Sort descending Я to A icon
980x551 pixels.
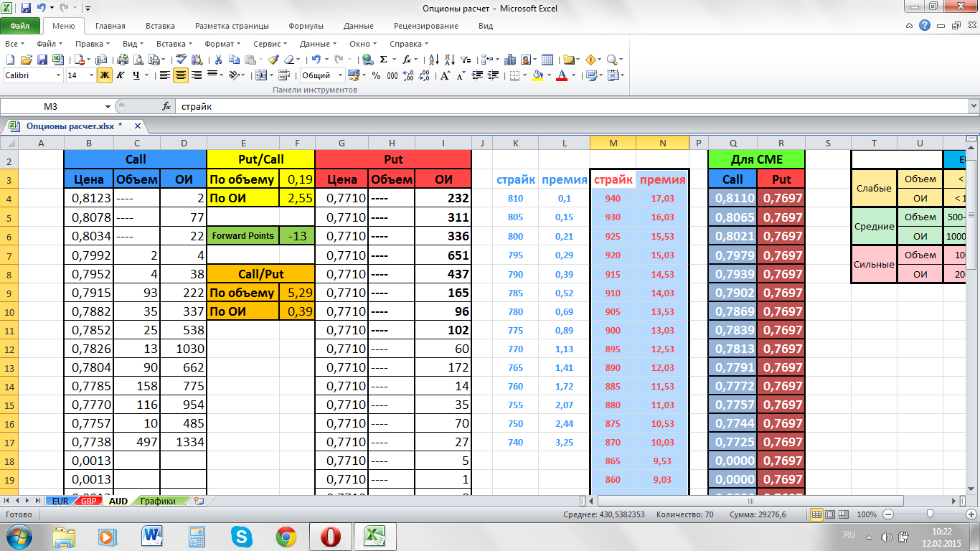(450, 60)
